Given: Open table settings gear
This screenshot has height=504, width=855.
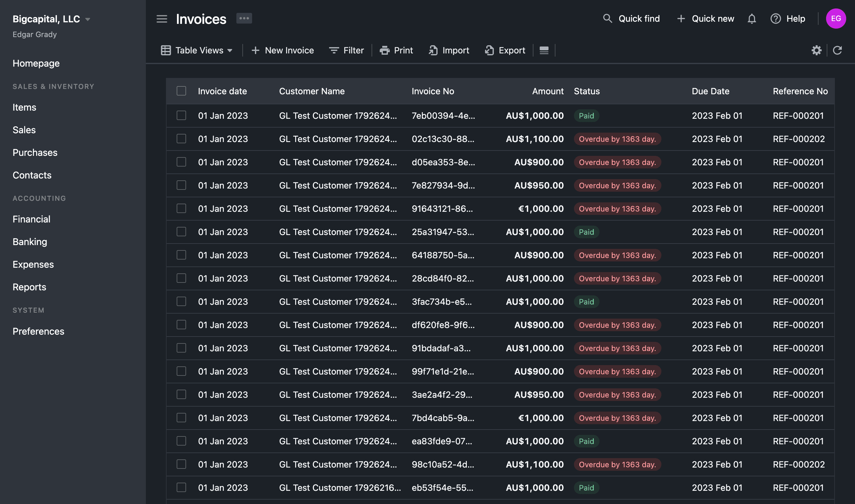Looking at the screenshot, I should pos(816,50).
